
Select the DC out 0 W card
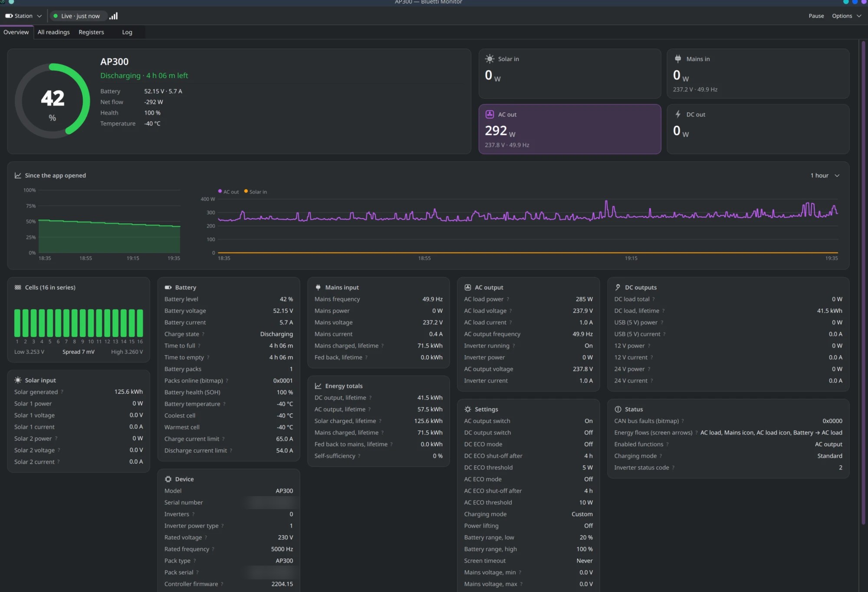coord(758,129)
